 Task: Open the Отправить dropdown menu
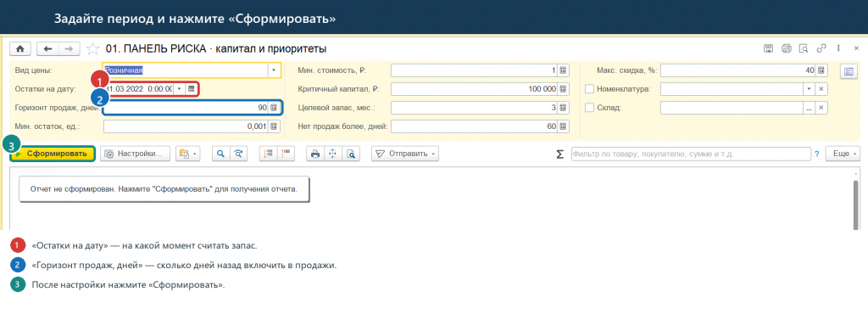[405, 154]
